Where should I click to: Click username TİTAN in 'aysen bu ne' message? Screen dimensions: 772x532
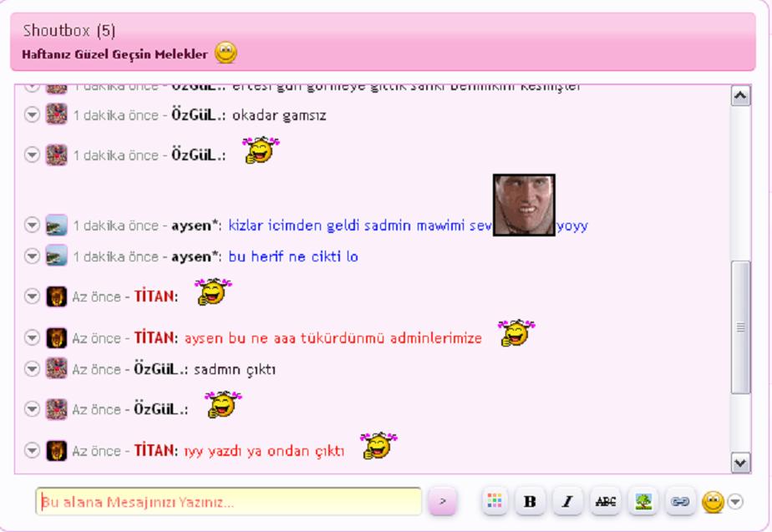point(155,337)
